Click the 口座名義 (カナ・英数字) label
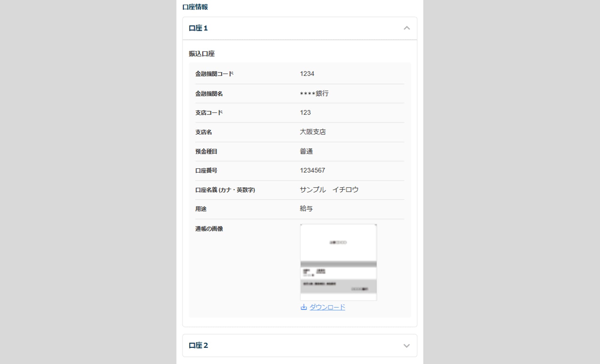The image size is (600, 364). tap(225, 190)
